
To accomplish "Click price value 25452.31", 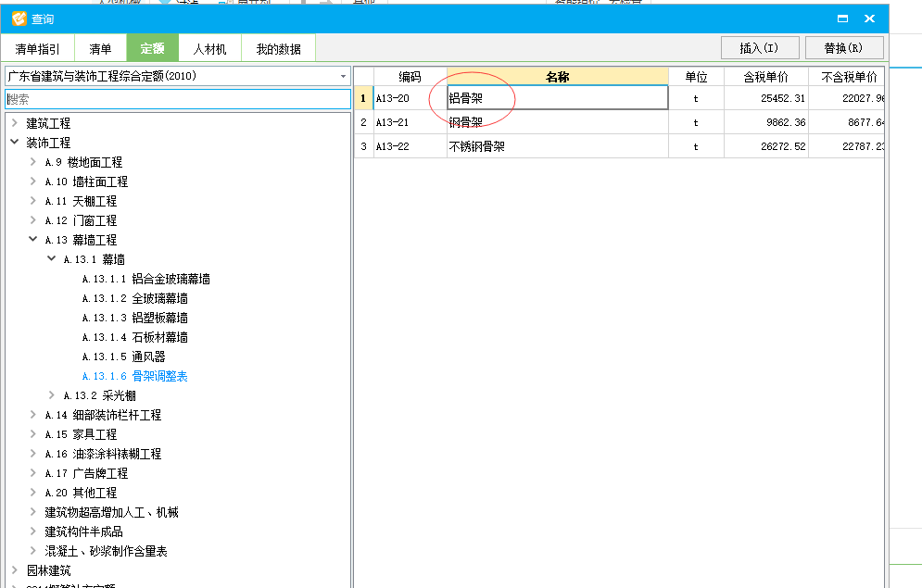I will (783, 98).
